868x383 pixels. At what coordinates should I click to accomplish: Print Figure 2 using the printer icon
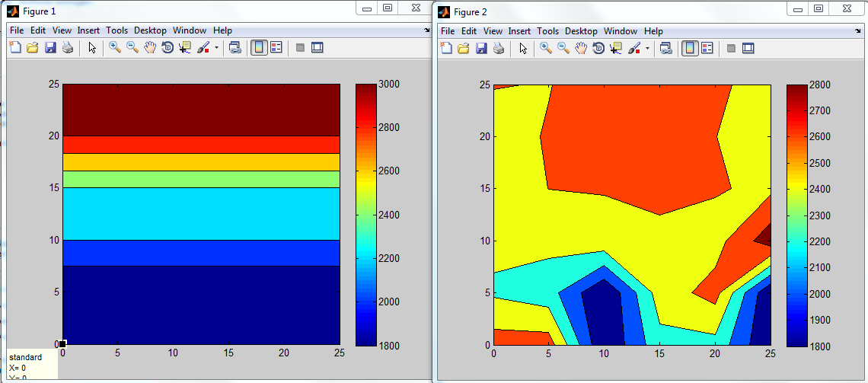pyautogui.click(x=499, y=48)
